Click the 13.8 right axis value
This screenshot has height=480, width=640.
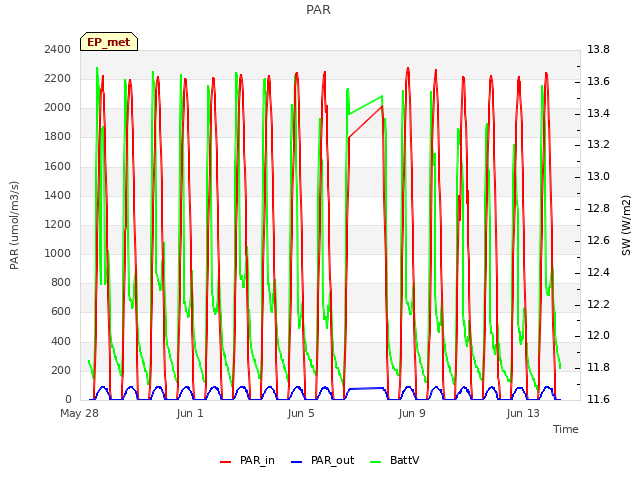(x=598, y=49)
